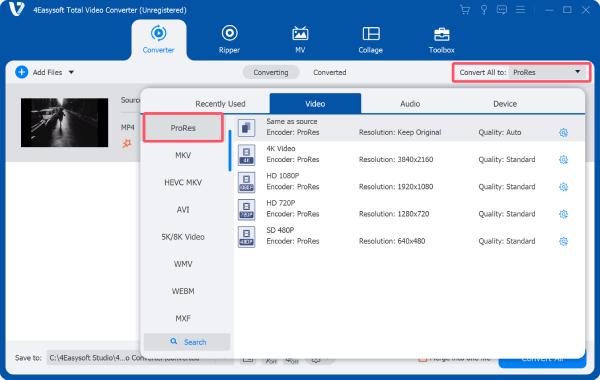Click the register key icon

pos(484,10)
